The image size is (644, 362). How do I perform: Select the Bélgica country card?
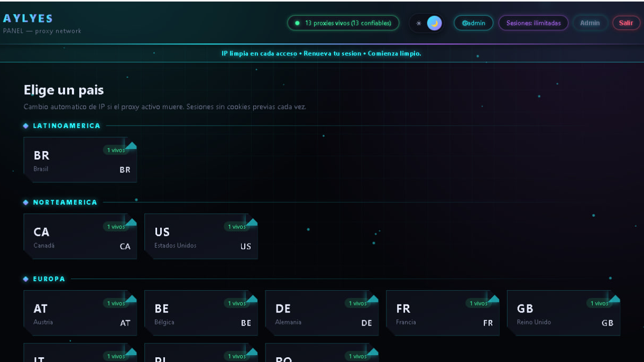201,313
